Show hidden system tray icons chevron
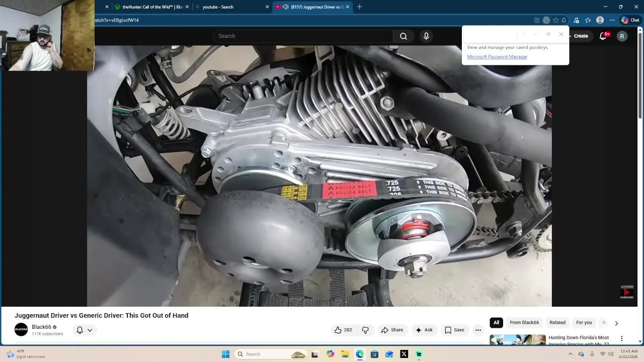Image resolution: width=644 pixels, height=362 pixels. pos(571,354)
